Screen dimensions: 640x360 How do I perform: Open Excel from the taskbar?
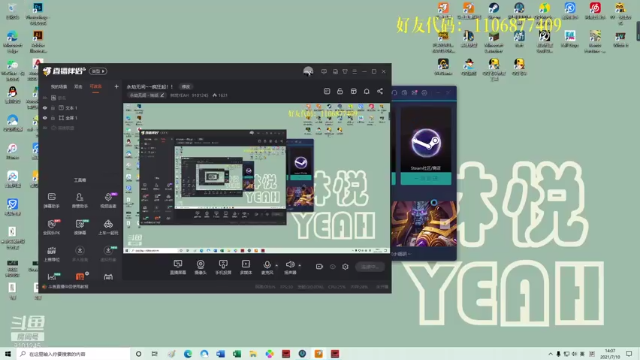(237, 354)
